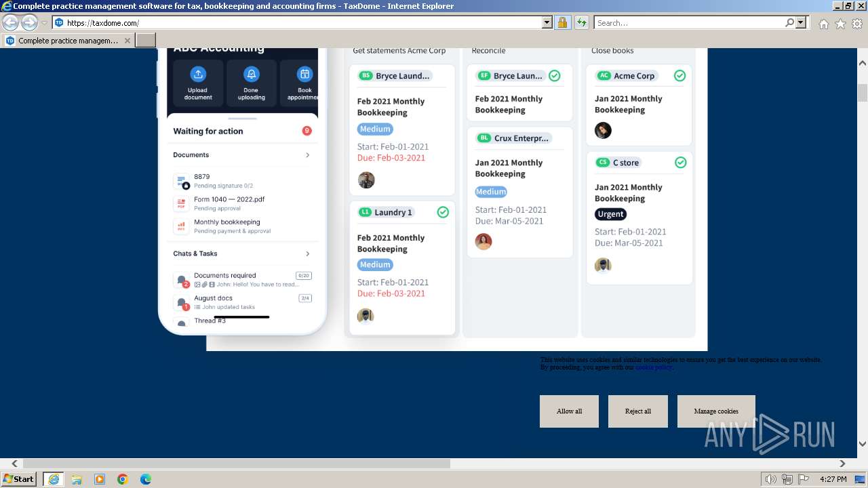Click the BS badge on Bryce Laund card
Image resolution: width=868 pixels, height=488 pixels.
[366, 76]
